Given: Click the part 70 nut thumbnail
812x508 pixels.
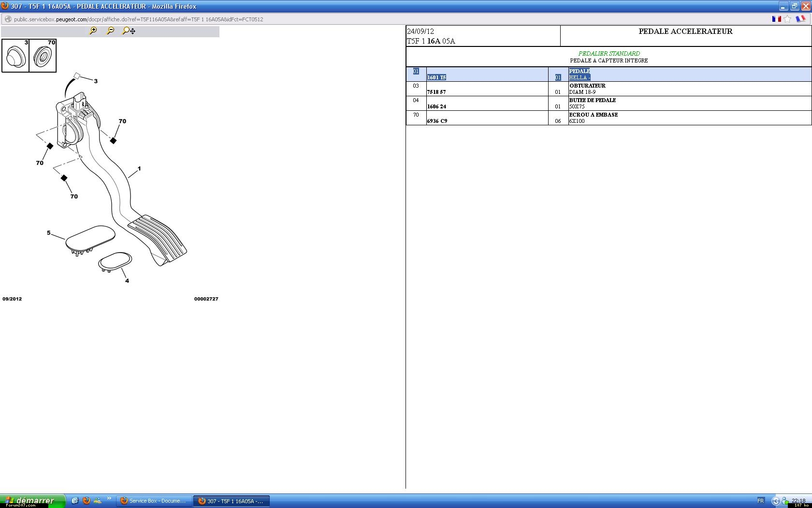Looking at the screenshot, I should coord(43,56).
